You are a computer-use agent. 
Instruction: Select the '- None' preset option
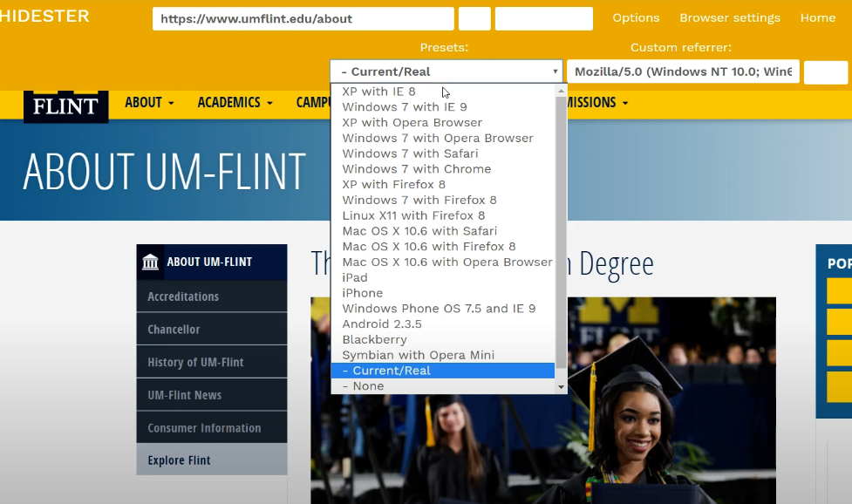(x=443, y=385)
